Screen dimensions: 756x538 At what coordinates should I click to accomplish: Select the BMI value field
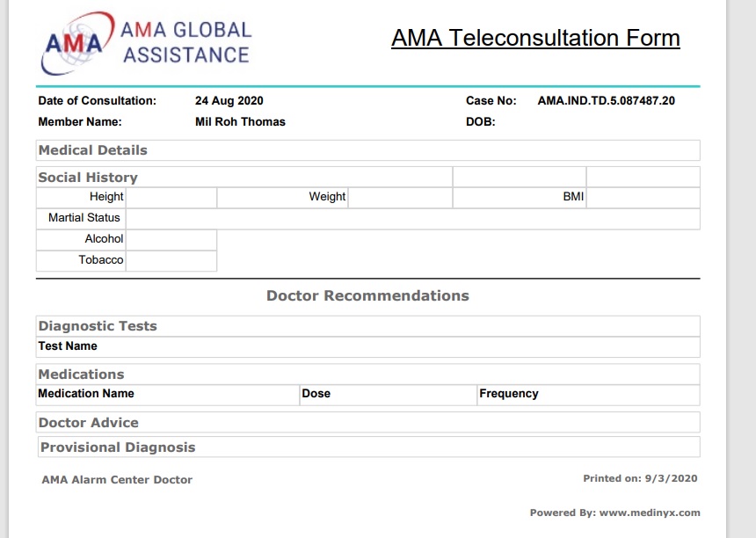coord(643,198)
